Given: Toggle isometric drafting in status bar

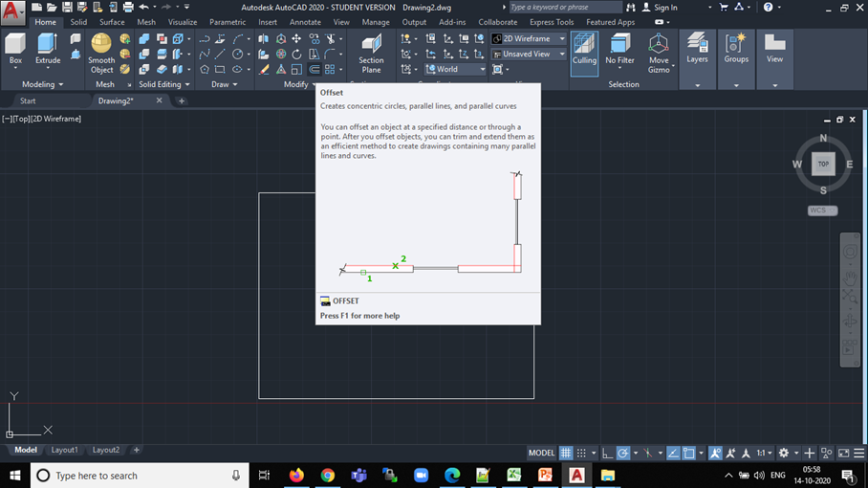Looking at the screenshot, I should tap(648, 454).
